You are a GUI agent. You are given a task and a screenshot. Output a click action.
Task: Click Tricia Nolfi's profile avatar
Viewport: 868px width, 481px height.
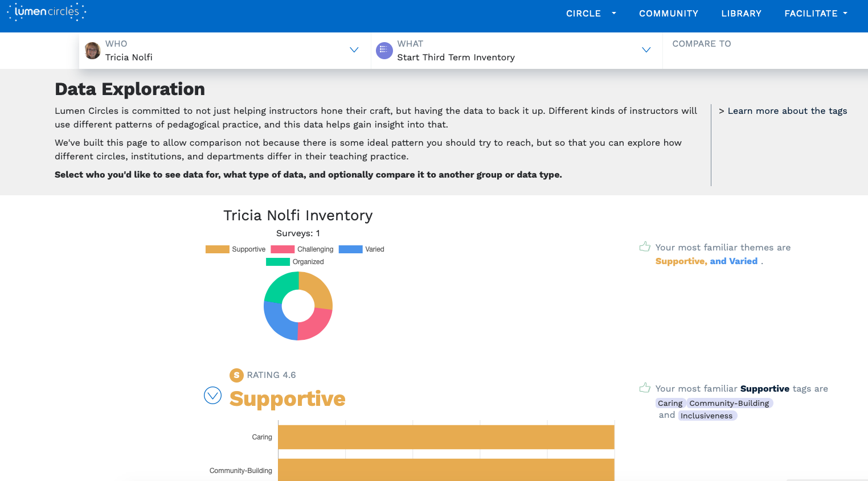(92, 51)
